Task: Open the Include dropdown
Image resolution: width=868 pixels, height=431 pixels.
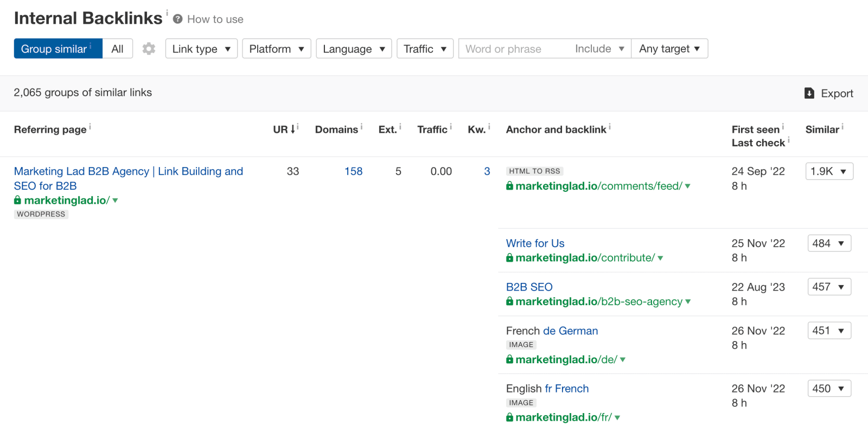Action: [599, 49]
